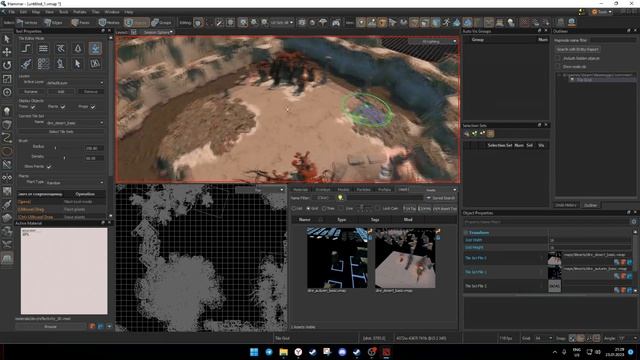Switch selection mode to Meshes
This screenshot has height=360, width=640.
pyautogui.click(x=109, y=22)
